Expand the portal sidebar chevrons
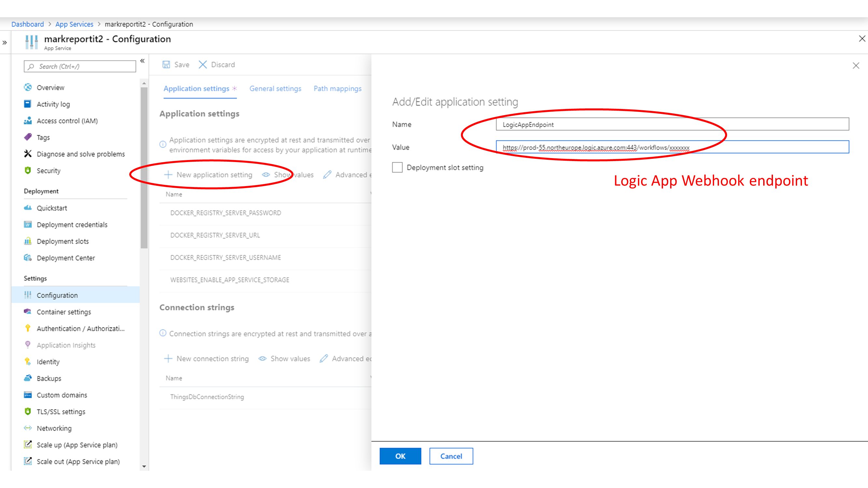This screenshot has height=488, width=868. tap(5, 43)
